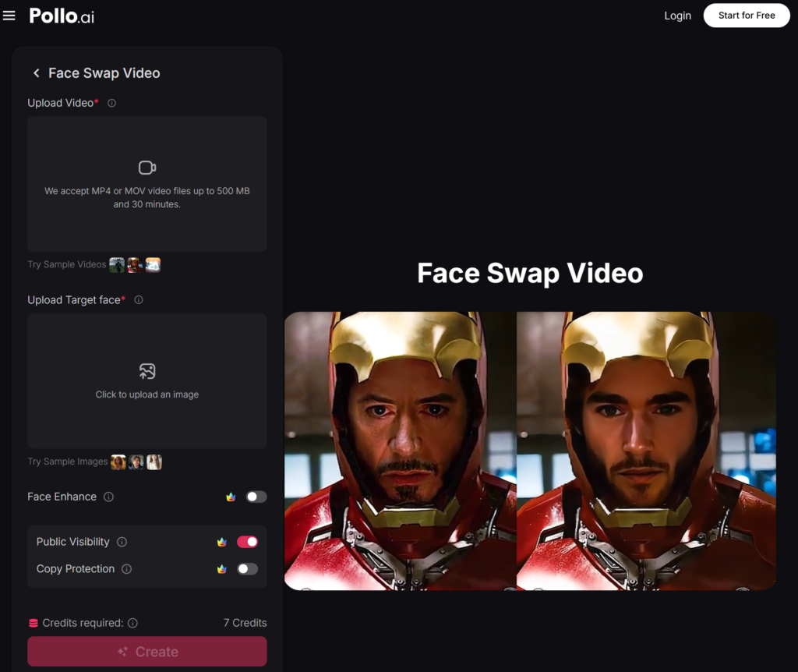Enable the Face Enhance toggle

coord(256,497)
